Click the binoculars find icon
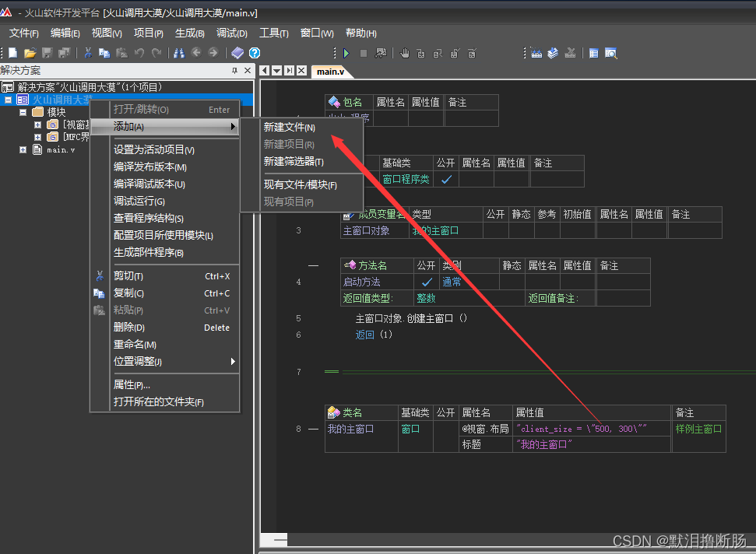 (179, 53)
